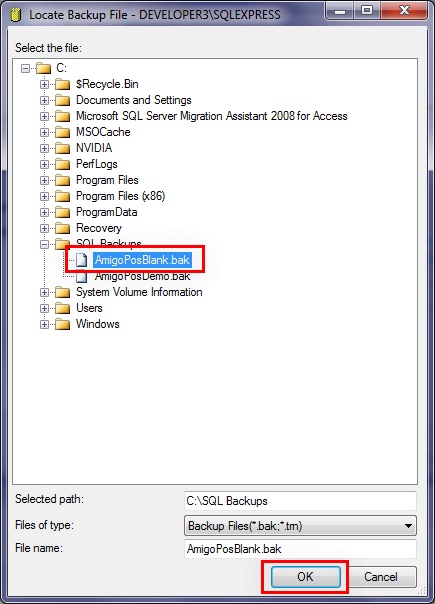Screen dimensions: 435x604
Task: Select Microsoft SQL Server Migration Assistant label
Action: (212, 116)
